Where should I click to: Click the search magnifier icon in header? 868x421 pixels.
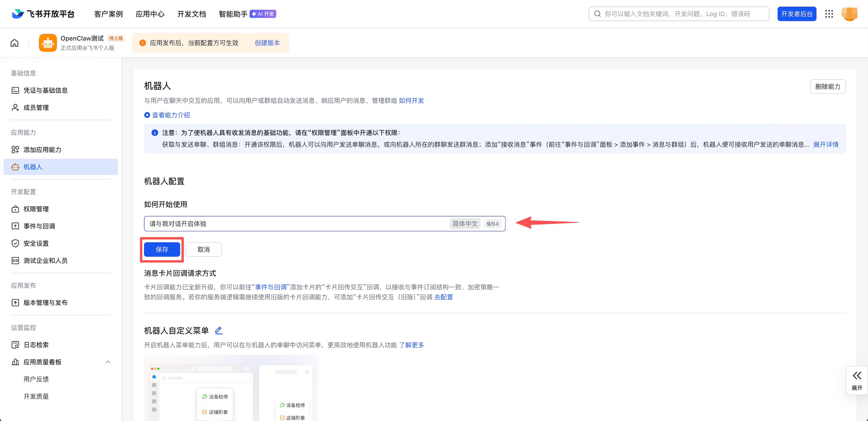tap(598, 14)
